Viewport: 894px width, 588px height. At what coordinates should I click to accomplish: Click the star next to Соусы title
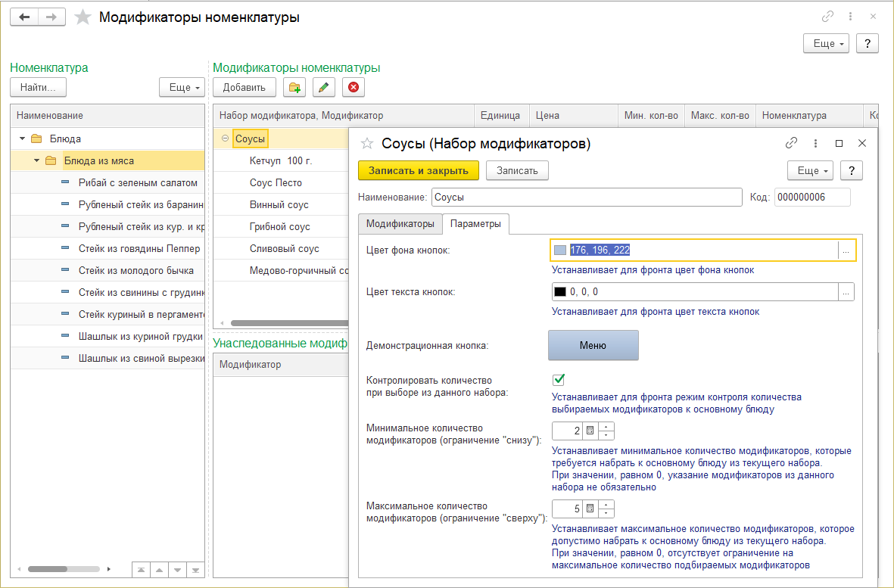pyautogui.click(x=367, y=144)
